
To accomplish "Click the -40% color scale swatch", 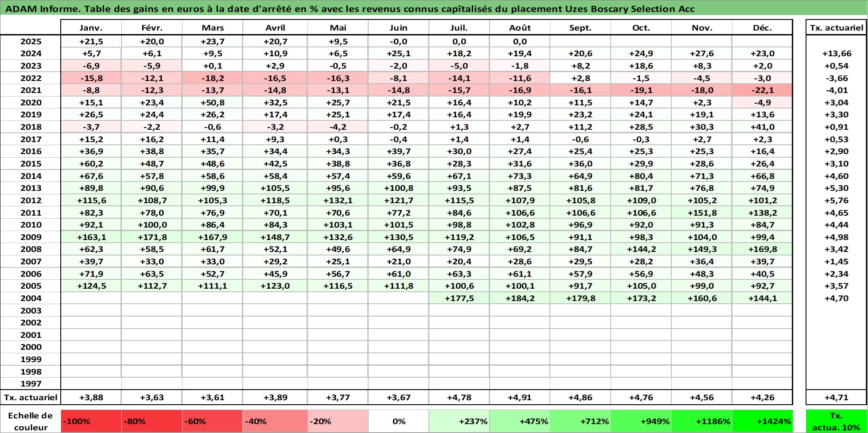I will (275, 421).
